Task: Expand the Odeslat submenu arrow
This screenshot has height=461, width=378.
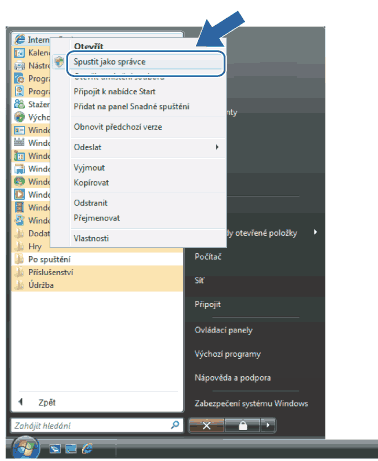Action: 217,147
